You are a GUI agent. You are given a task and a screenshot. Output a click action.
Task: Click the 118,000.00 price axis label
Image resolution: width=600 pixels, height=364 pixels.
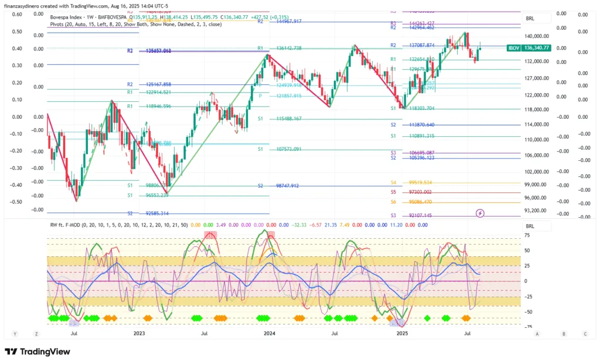point(537,109)
